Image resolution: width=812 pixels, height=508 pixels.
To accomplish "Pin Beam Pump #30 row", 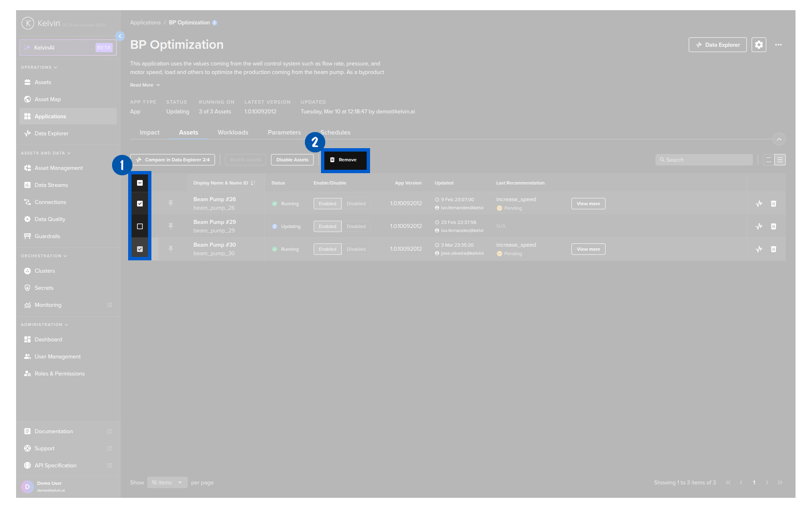I will (170, 249).
